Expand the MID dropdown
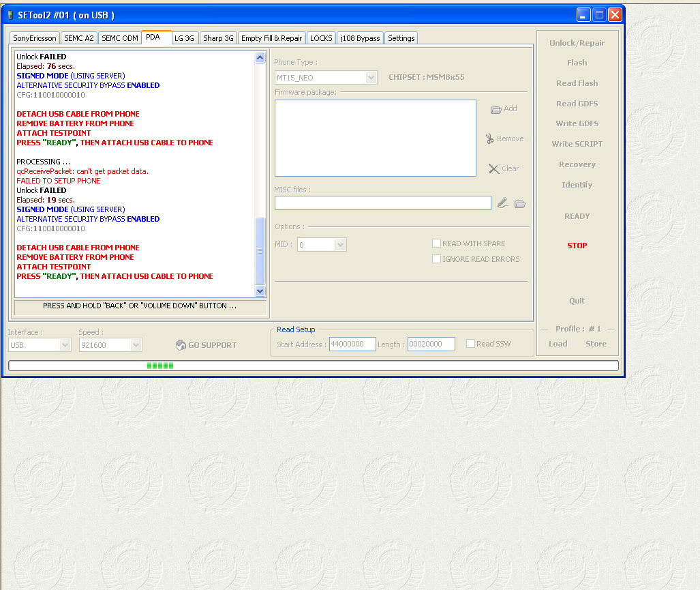700x590 pixels. (340, 245)
